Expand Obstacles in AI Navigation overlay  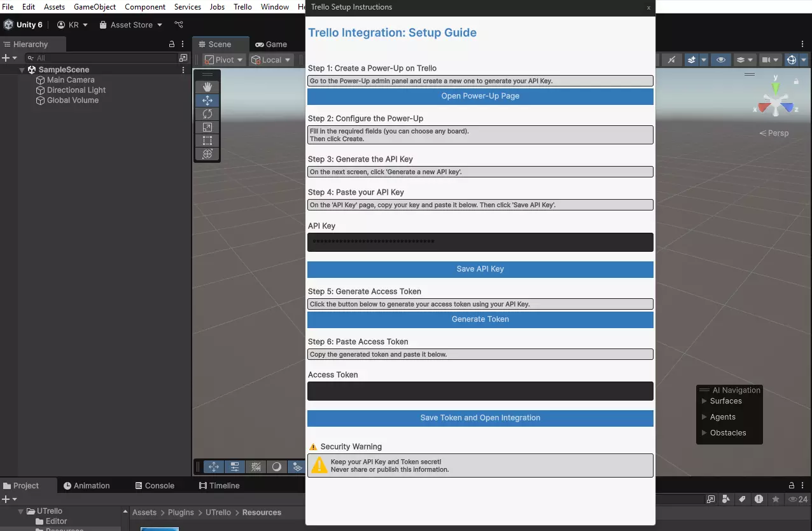pos(704,433)
